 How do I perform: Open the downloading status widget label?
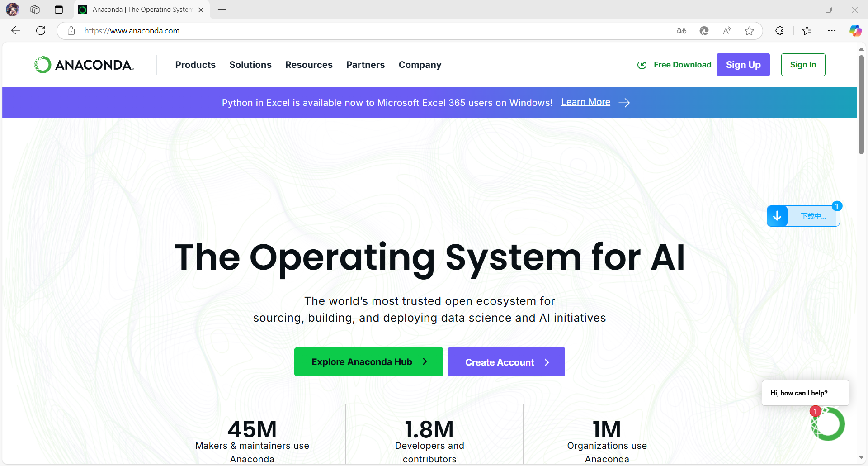click(813, 216)
